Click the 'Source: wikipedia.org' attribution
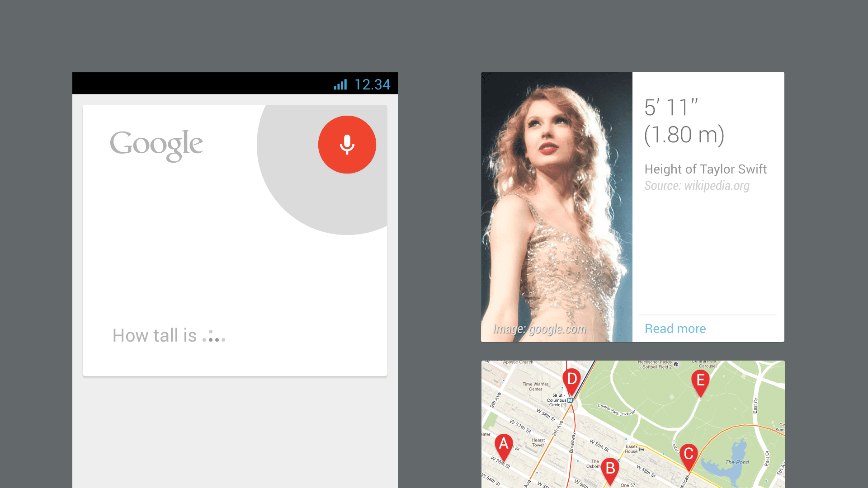Image resolution: width=868 pixels, height=488 pixels. 697,186
